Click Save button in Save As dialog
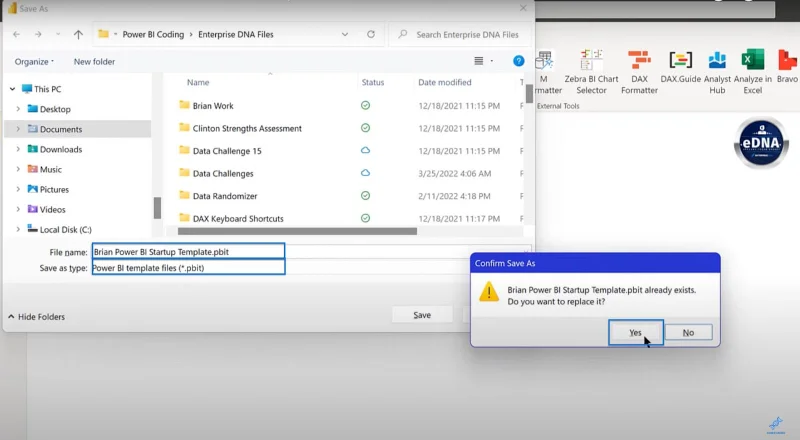Viewport: 800px width, 440px height. click(422, 315)
